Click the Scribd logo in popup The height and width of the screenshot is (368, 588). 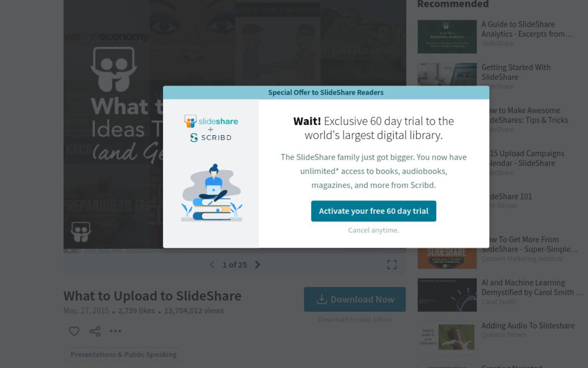(x=211, y=138)
